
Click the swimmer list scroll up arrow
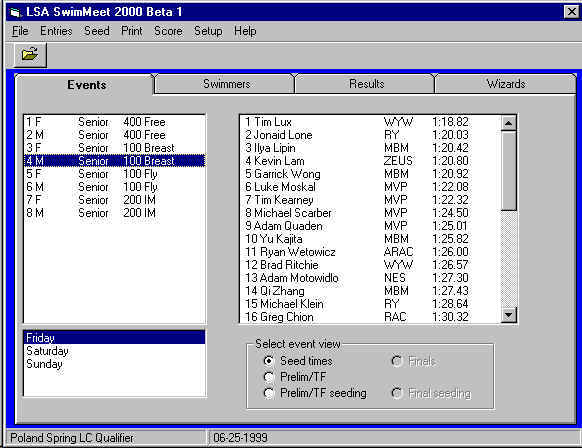(509, 123)
